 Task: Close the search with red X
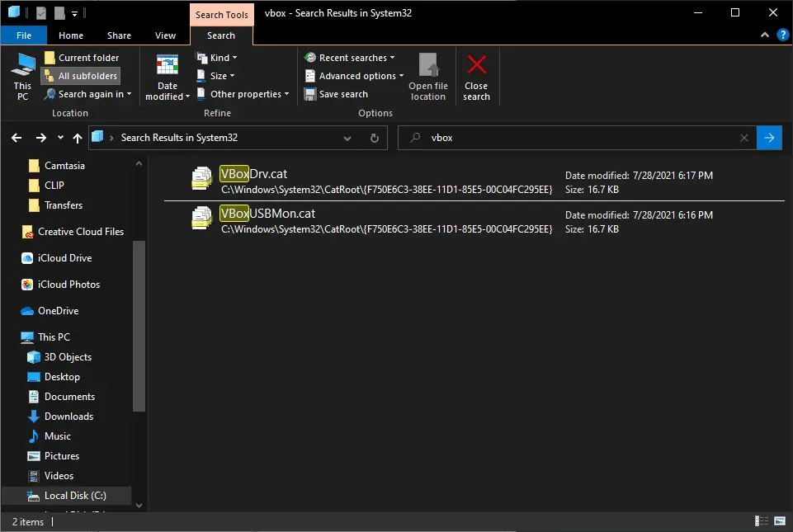coord(476,77)
